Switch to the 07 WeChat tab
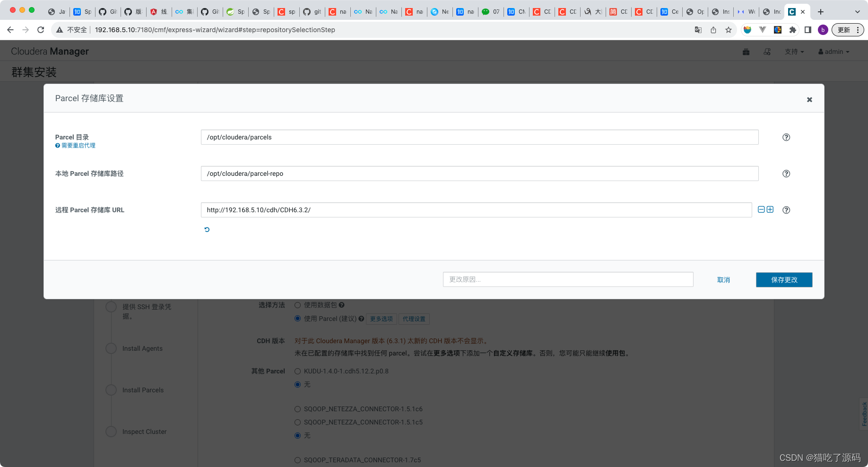868x467 pixels. tap(491, 12)
